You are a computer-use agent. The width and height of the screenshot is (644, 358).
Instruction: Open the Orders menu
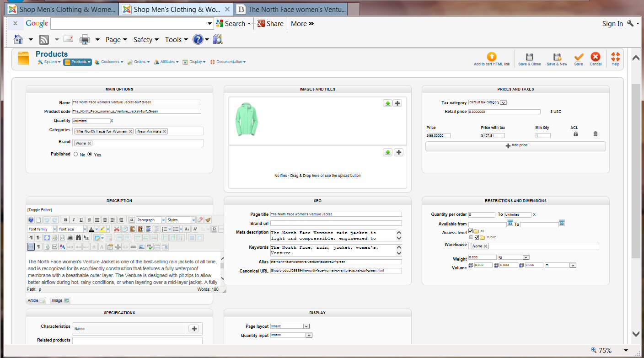click(x=139, y=62)
